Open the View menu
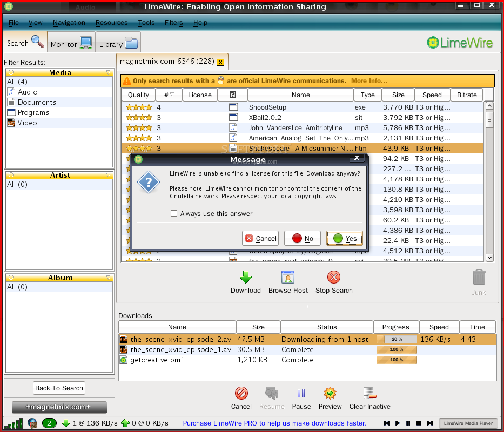Viewport: 504px width, 432px height. [x=35, y=23]
